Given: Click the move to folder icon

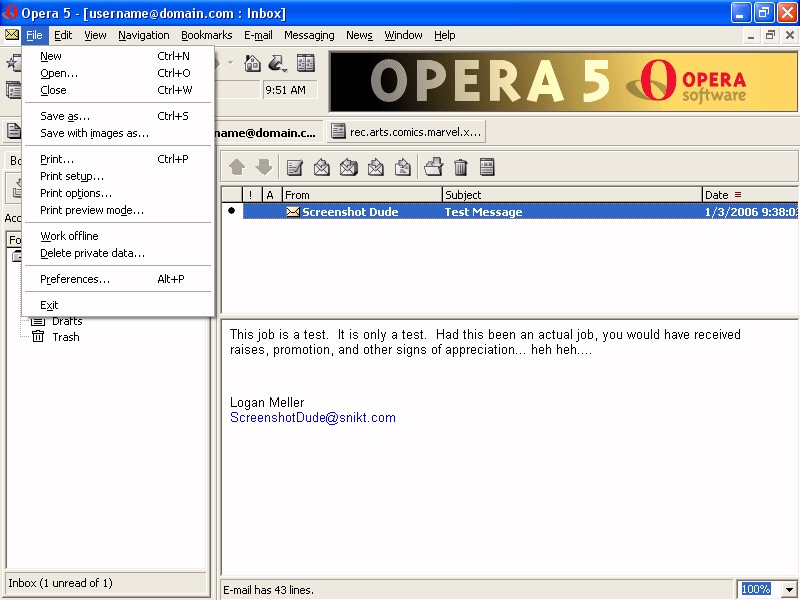Looking at the screenshot, I should coord(433,167).
